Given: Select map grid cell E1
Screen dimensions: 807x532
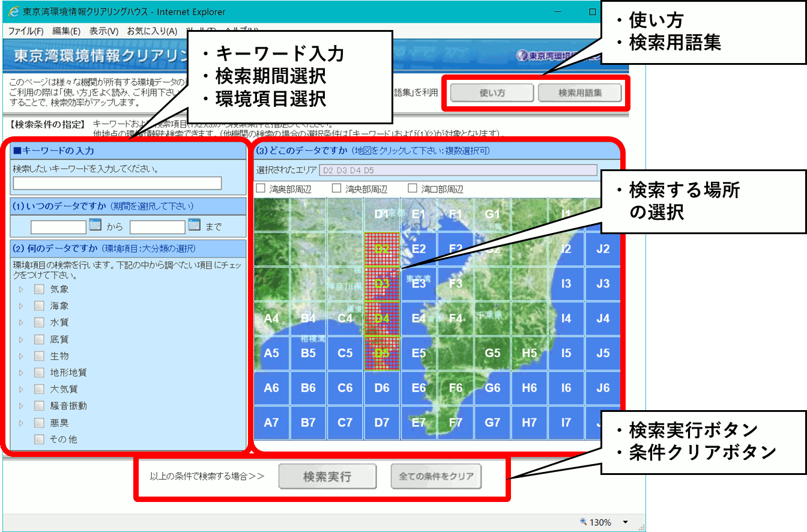Looking at the screenshot, I should (419, 214).
